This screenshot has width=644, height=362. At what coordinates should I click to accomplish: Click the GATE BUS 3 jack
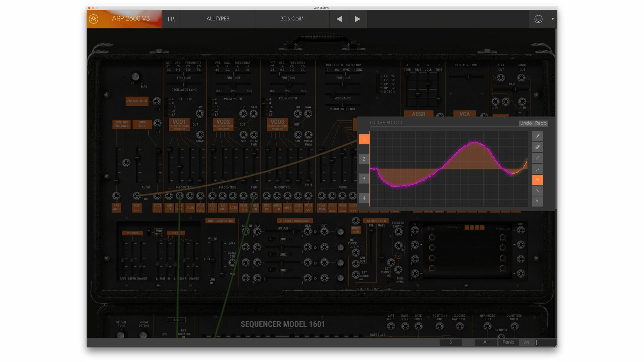click(418, 326)
